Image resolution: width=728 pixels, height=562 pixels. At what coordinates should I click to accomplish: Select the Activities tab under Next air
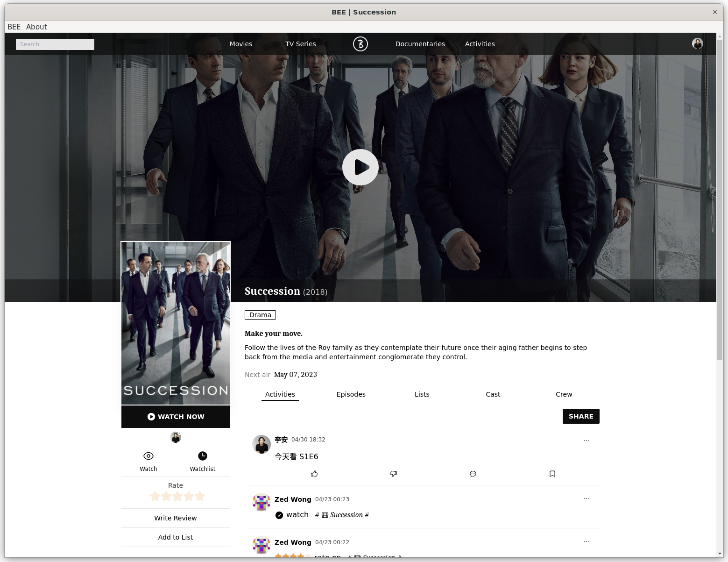(280, 394)
